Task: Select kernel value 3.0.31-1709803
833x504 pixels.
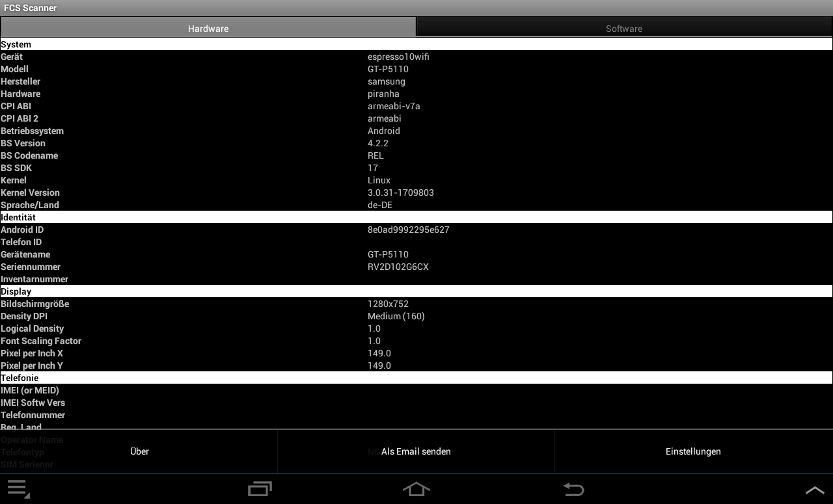Action: point(401,192)
